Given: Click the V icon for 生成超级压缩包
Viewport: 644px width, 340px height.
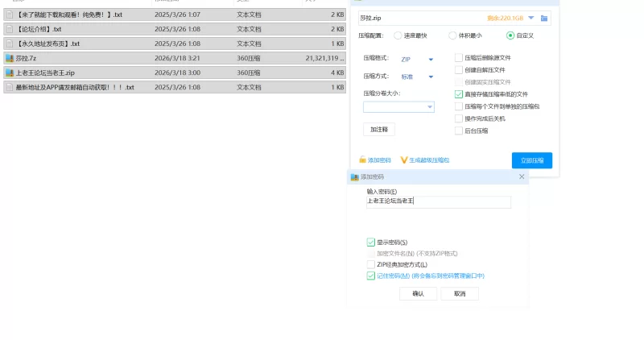Looking at the screenshot, I should (404, 160).
